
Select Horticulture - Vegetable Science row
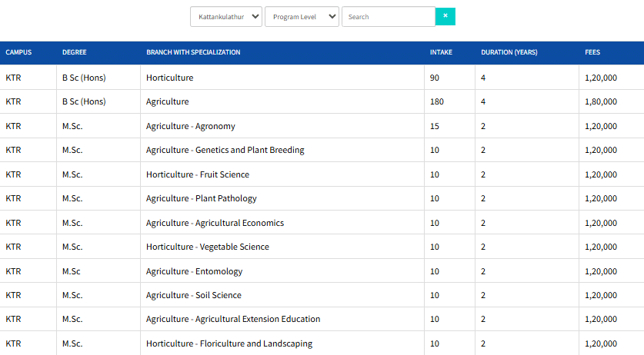click(x=207, y=247)
